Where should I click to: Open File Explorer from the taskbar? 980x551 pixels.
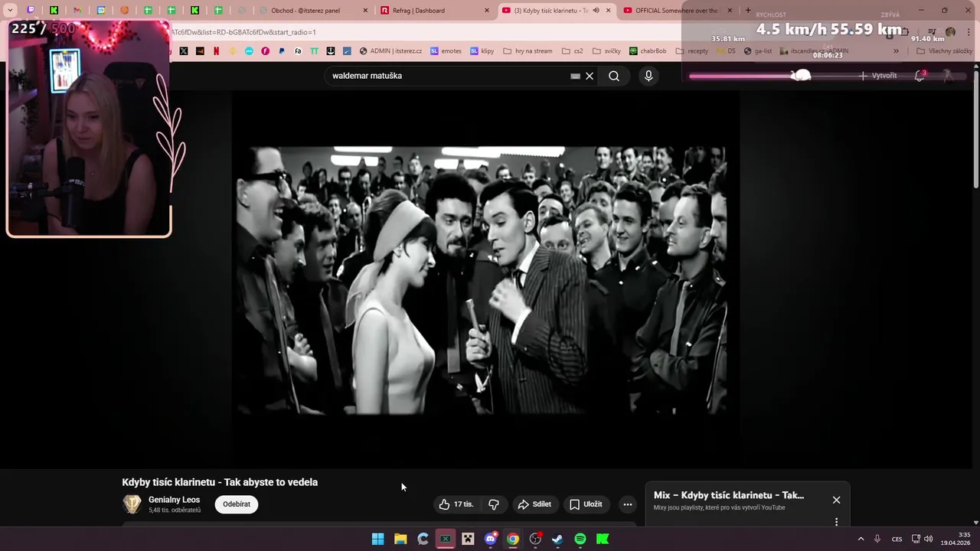pyautogui.click(x=400, y=539)
